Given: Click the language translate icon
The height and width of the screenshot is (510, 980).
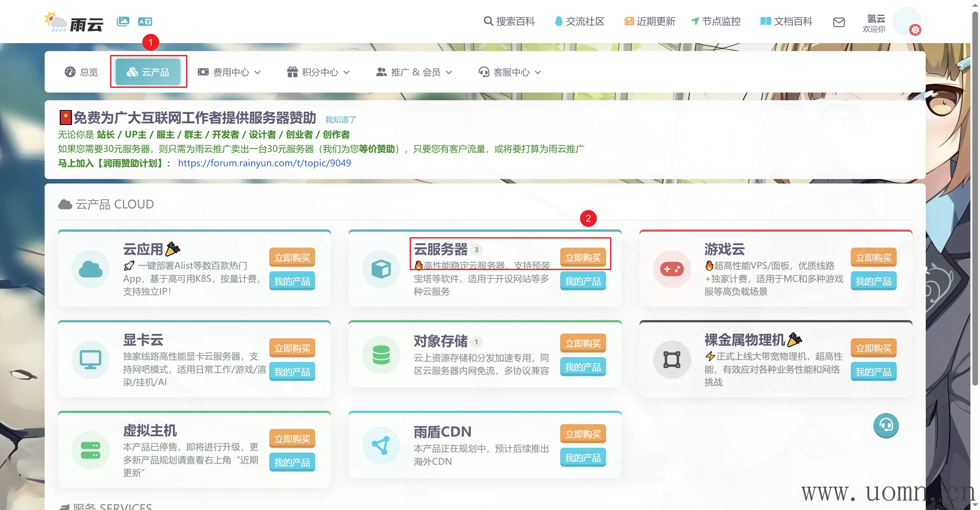Looking at the screenshot, I should click(x=145, y=21).
